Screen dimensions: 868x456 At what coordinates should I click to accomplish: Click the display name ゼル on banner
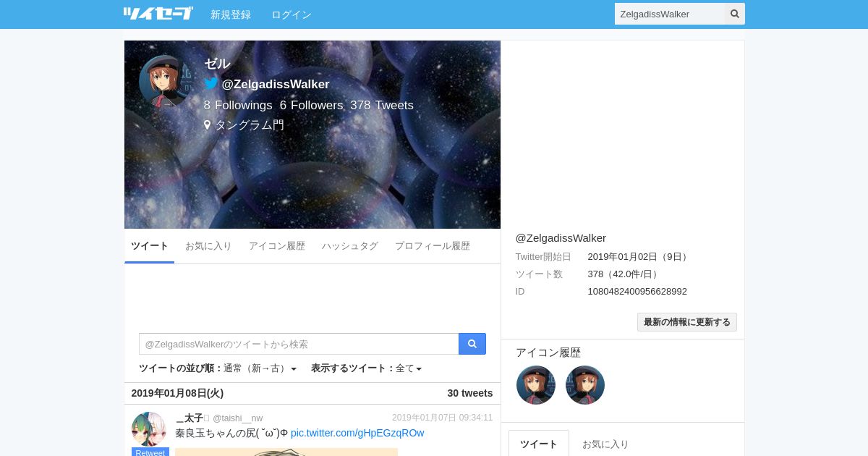pos(217,64)
